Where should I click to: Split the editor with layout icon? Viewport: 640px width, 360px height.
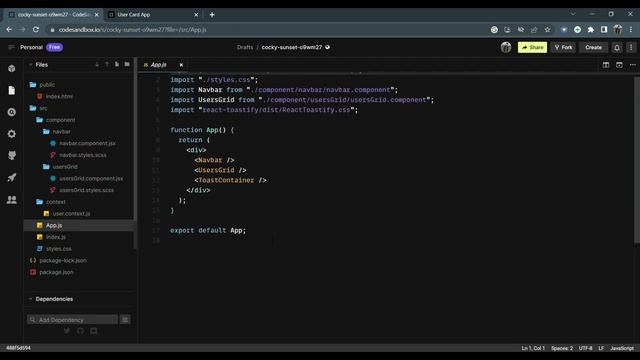coord(606,65)
